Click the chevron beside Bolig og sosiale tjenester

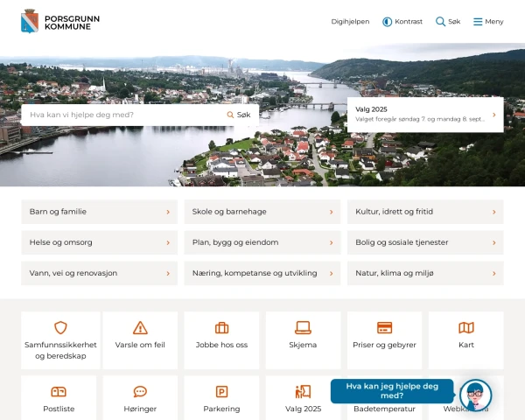[x=494, y=243]
